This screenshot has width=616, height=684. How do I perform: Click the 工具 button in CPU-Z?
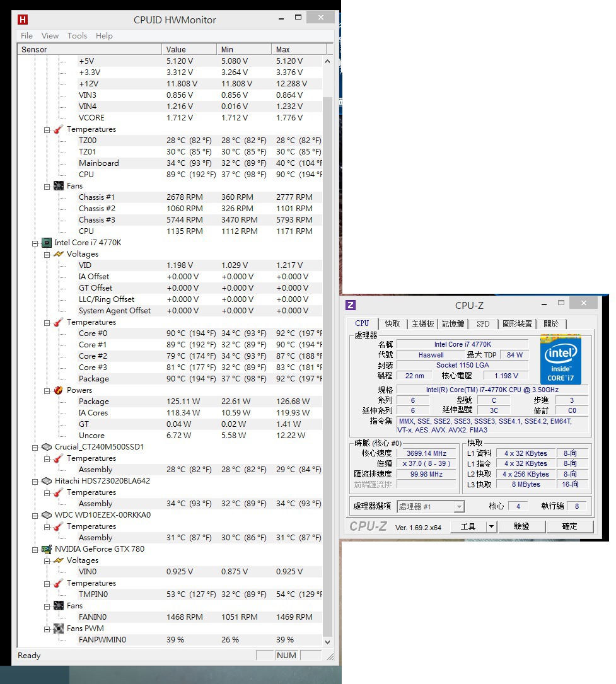coord(468,526)
